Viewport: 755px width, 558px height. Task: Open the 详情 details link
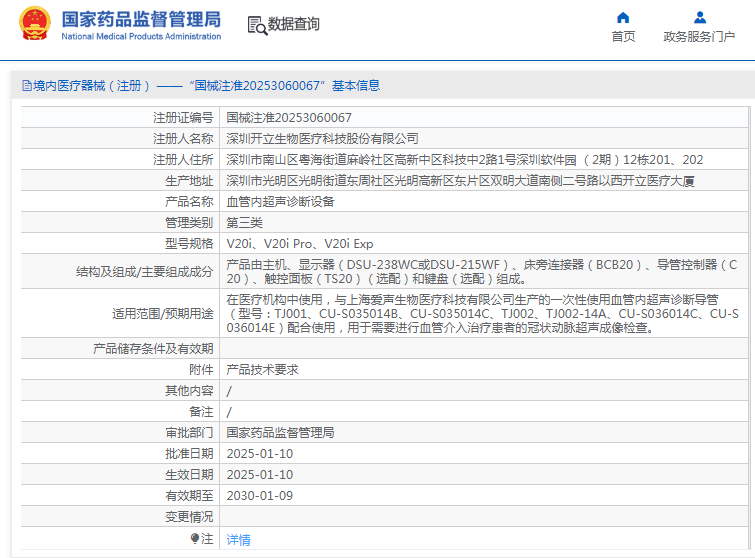pos(239,539)
